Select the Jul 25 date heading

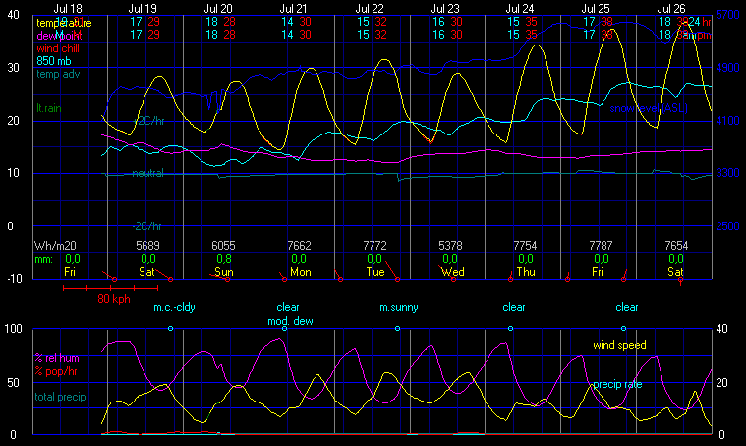(x=595, y=9)
